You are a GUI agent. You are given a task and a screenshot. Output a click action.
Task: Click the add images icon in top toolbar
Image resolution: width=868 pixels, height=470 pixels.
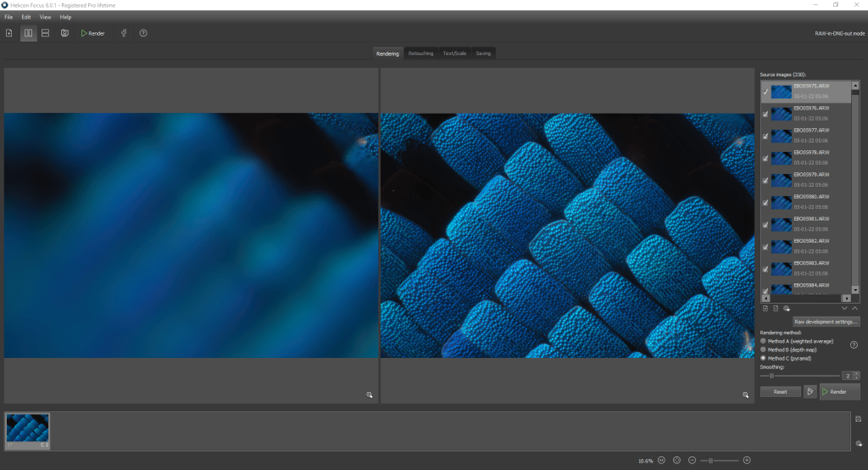(x=9, y=33)
